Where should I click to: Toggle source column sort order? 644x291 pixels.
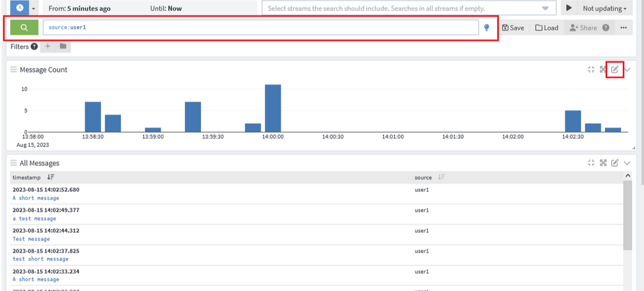pos(441,177)
